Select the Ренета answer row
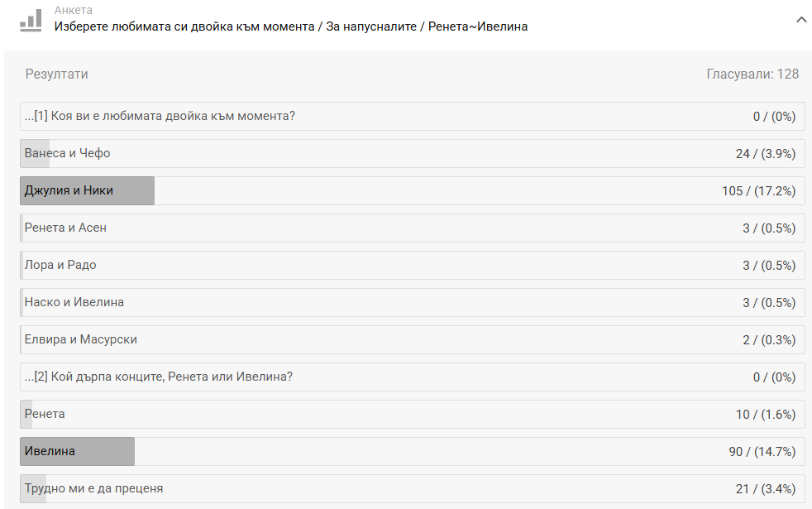The image size is (812, 509). [413, 414]
